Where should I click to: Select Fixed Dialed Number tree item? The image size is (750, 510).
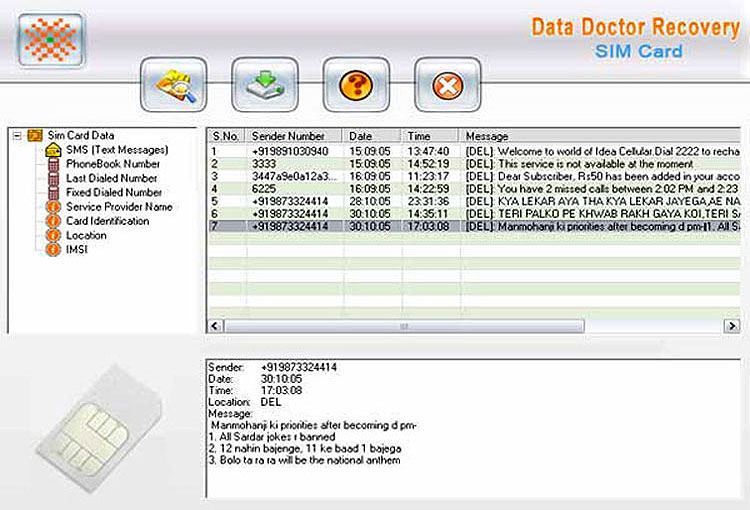[x=114, y=192]
